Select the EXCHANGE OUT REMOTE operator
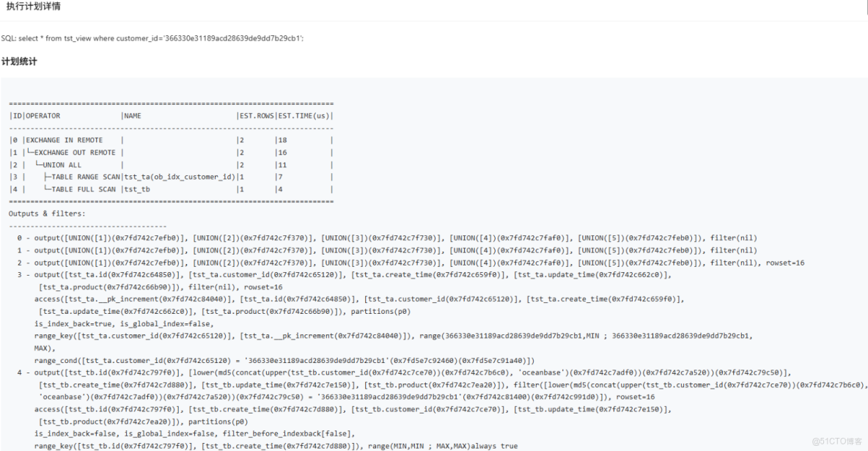This screenshot has height=451, width=868. [x=75, y=153]
